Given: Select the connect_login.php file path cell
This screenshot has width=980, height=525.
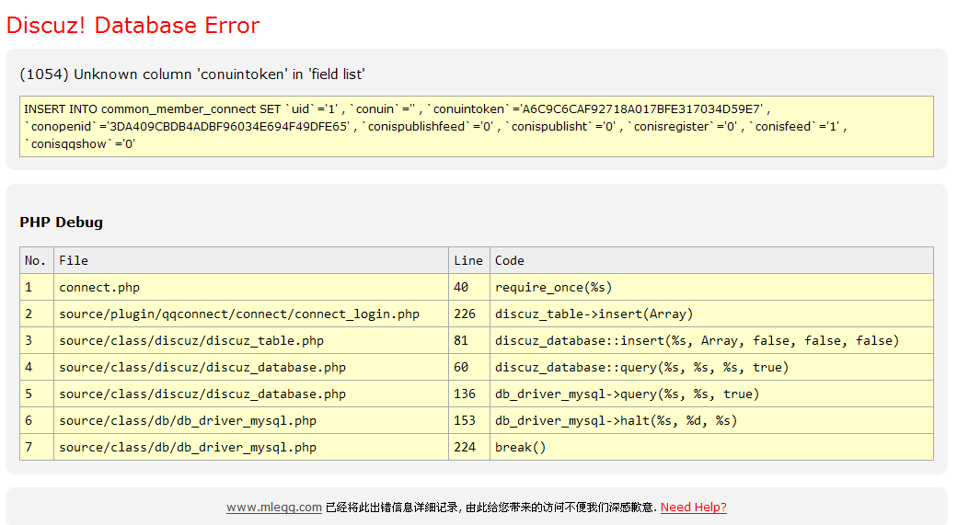Looking at the screenshot, I should click(x=239, y=314).
